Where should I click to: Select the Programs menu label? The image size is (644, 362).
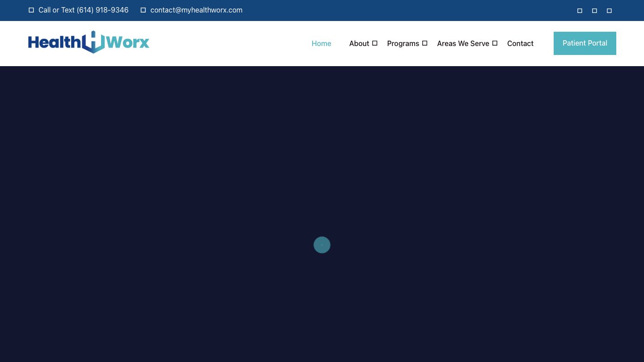point(403,43)
